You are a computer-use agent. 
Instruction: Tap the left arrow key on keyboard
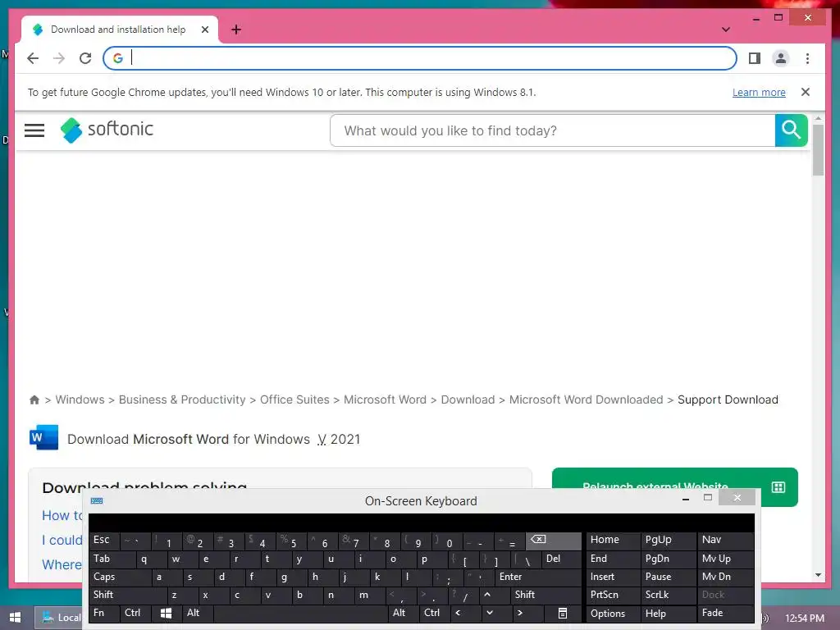click(458, 613)
